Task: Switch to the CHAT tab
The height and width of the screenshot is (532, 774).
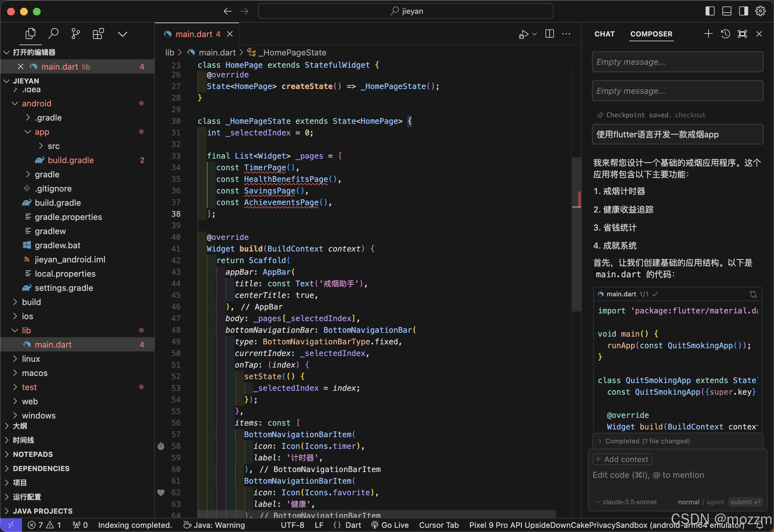Action: tap(604, 34)
